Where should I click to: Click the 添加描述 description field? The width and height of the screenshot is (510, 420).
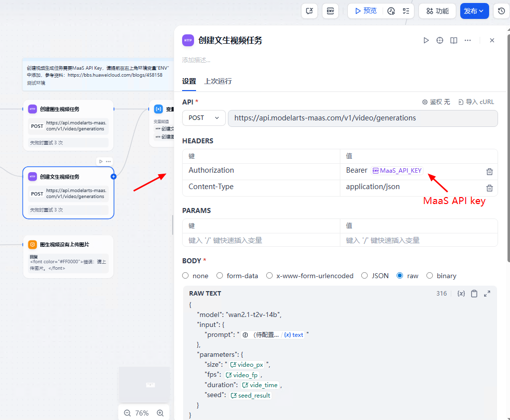[196, 60]
